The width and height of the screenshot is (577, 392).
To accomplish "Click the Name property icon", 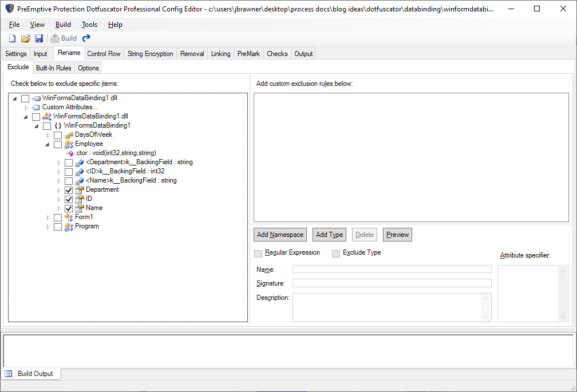I will (x=80, y=208).
